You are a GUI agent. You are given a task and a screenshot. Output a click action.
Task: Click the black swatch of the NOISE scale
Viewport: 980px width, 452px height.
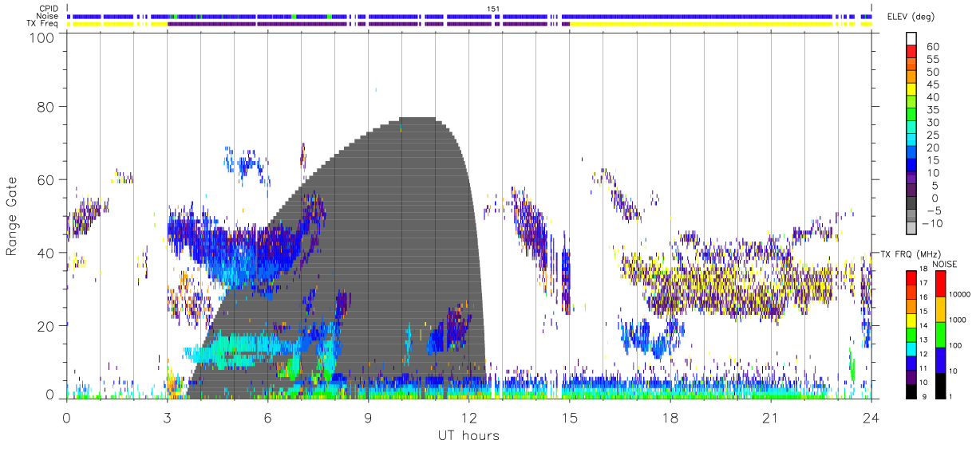pyautogui.click(x=940, y=386)
